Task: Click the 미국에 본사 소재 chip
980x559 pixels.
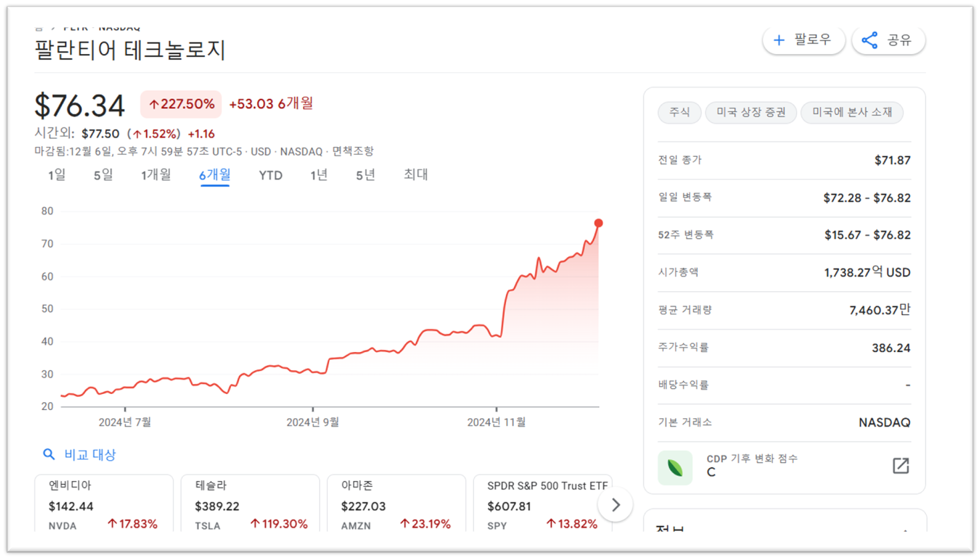Action: (x=852, y=112)
